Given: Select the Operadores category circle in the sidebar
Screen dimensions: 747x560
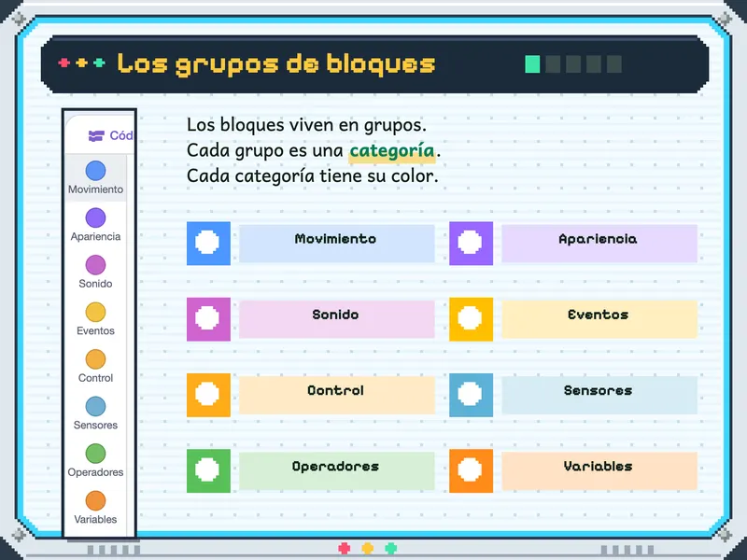Looking at the screenshot, I should pos(95,454).
